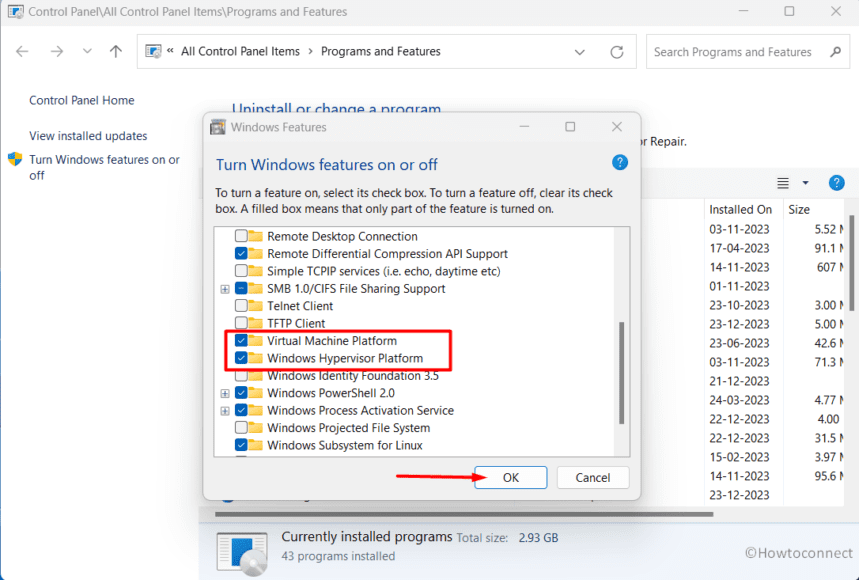Click the Back navigation arrow
The image size is (859, 580).
click(x=22, y=51)
